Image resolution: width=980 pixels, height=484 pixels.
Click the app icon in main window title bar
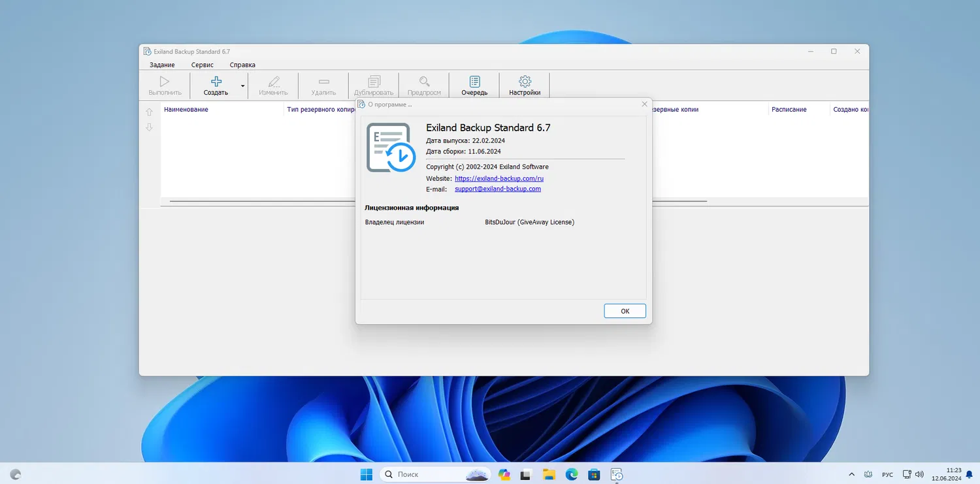pyautogui.click(x=147, y=52)
